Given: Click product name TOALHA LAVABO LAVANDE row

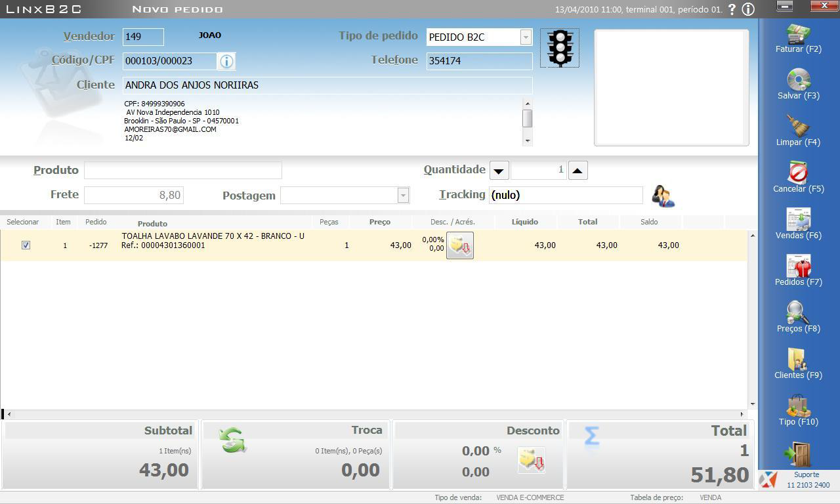Looking at the screenshot, I should click(x=213, y=236).
